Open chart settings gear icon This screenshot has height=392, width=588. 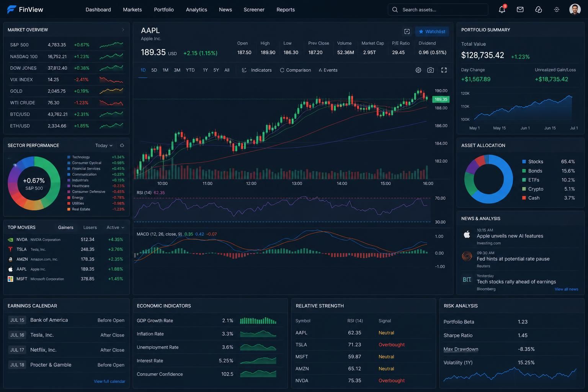click(x=418, y=70)
